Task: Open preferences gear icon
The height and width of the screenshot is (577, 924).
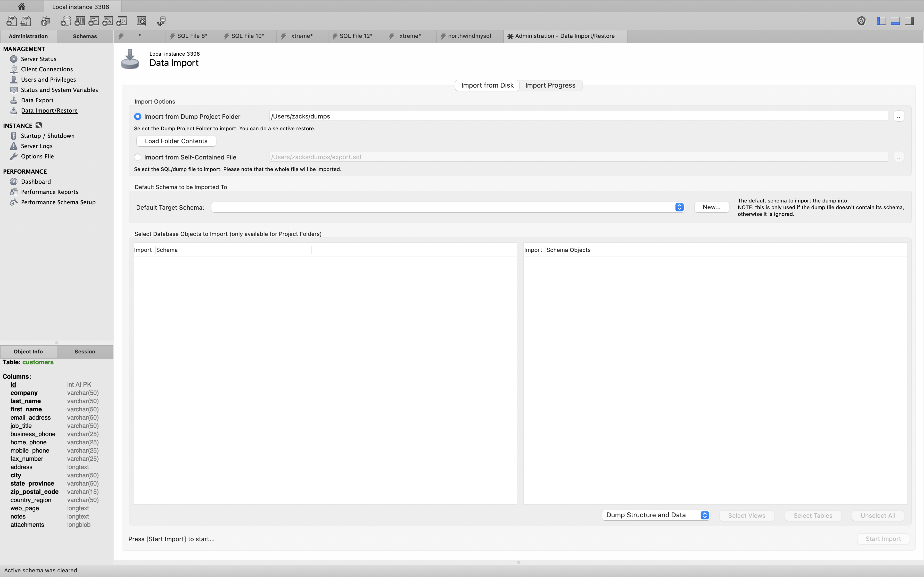Action: [x=861, y=21]
